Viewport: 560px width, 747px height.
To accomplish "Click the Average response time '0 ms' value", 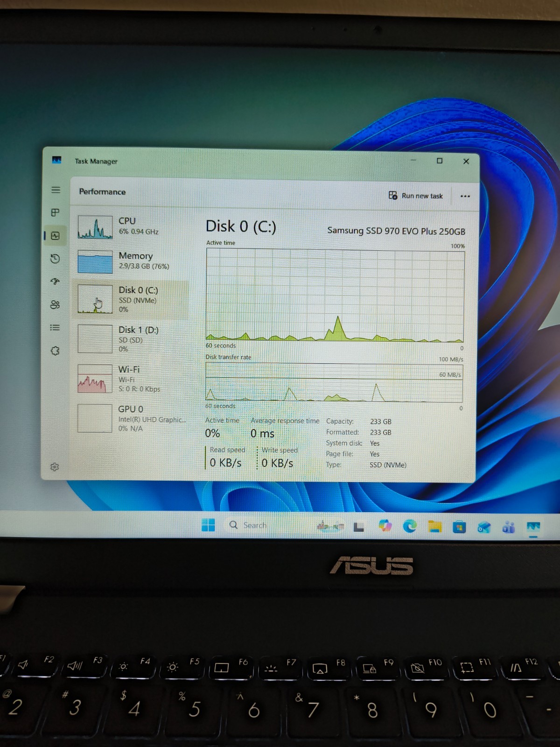I will [x=262, y=433].
